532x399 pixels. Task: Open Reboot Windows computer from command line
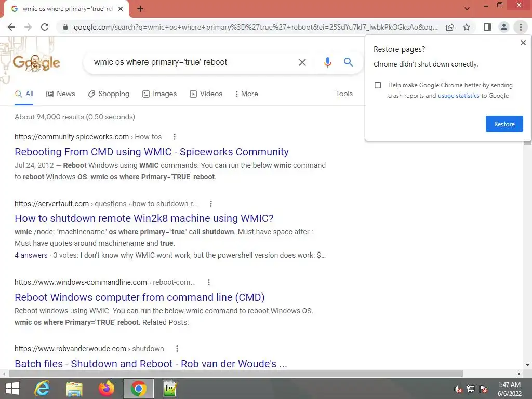[139, 297]
